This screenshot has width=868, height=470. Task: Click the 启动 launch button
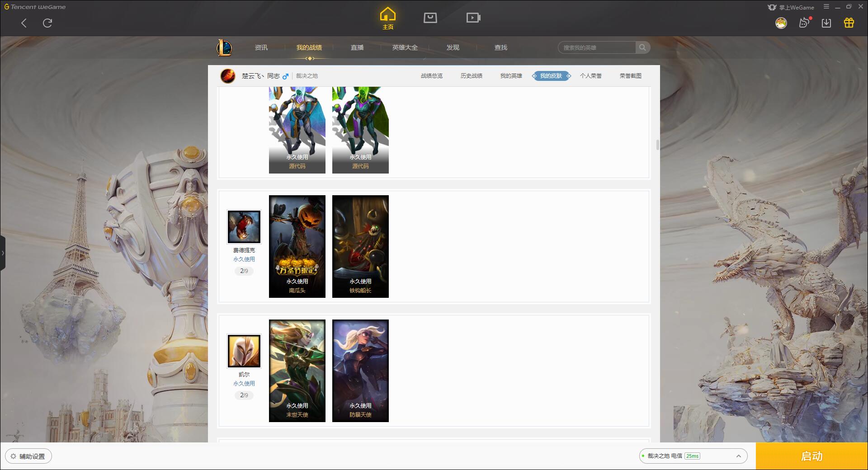pos(812,456)
